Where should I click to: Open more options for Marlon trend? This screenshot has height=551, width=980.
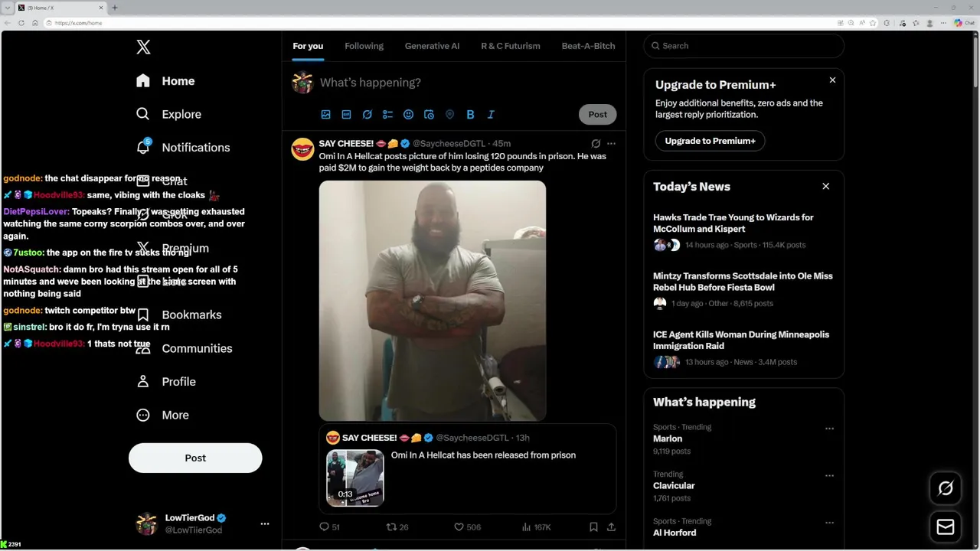tap(829, 429)
